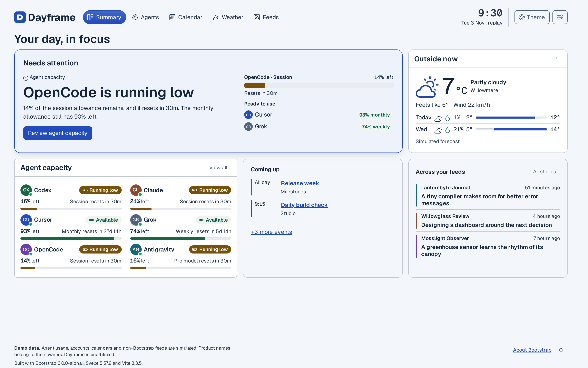Click Antigravity Running low badge
Image resolution: width=588 pixels, height=368 pixels.
[210, 249]
